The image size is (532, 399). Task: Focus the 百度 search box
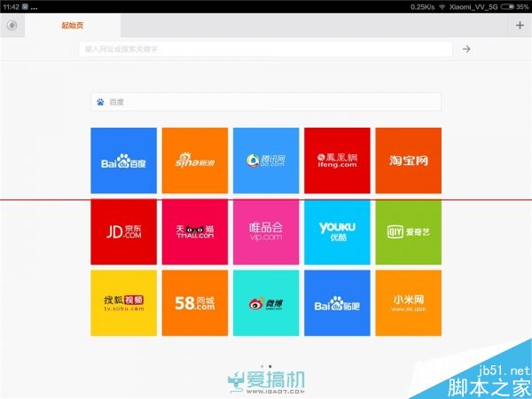(x=266, y=102)
